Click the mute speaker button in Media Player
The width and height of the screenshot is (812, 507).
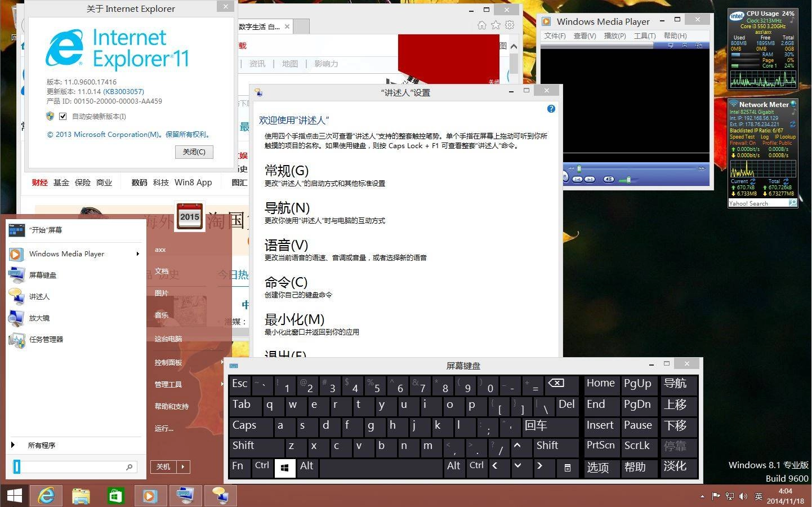click(609, 179)
